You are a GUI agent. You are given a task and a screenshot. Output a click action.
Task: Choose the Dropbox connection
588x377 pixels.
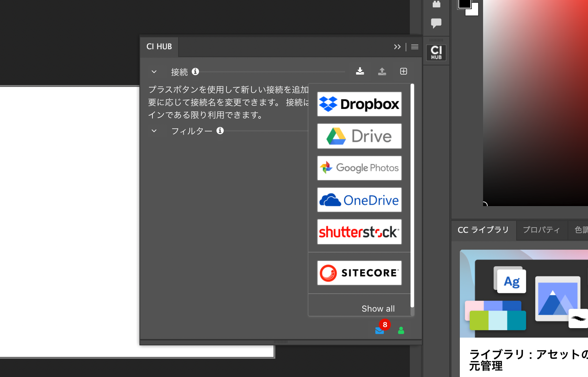click(359, 104)
